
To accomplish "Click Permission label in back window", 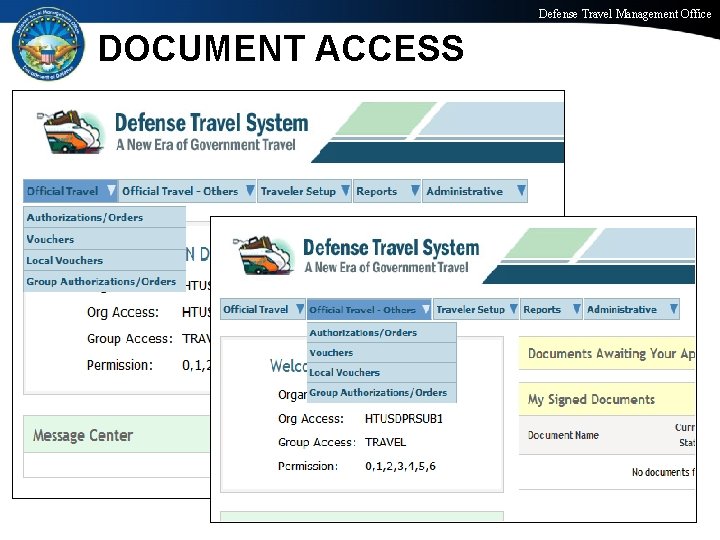I will pyautogui.click(x=120, y=365).
